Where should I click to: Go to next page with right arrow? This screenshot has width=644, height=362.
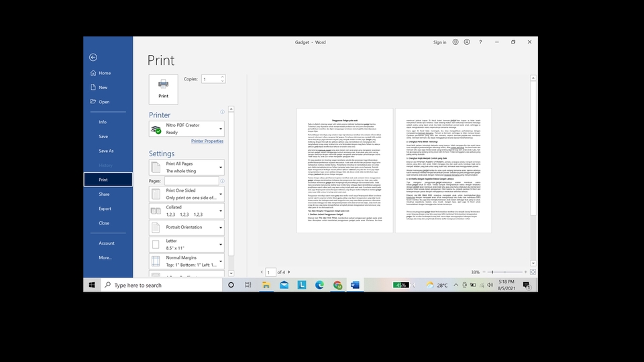289,272
